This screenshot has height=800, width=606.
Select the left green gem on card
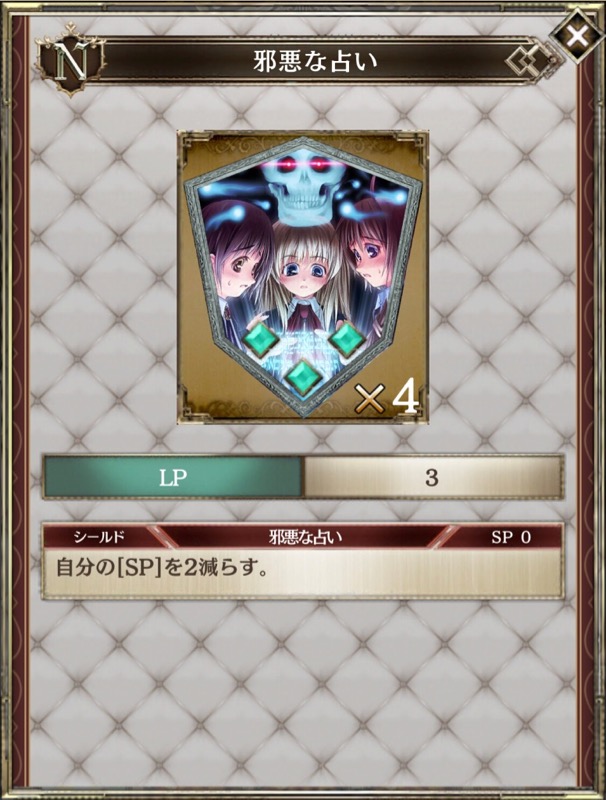[x=260, y=340]
